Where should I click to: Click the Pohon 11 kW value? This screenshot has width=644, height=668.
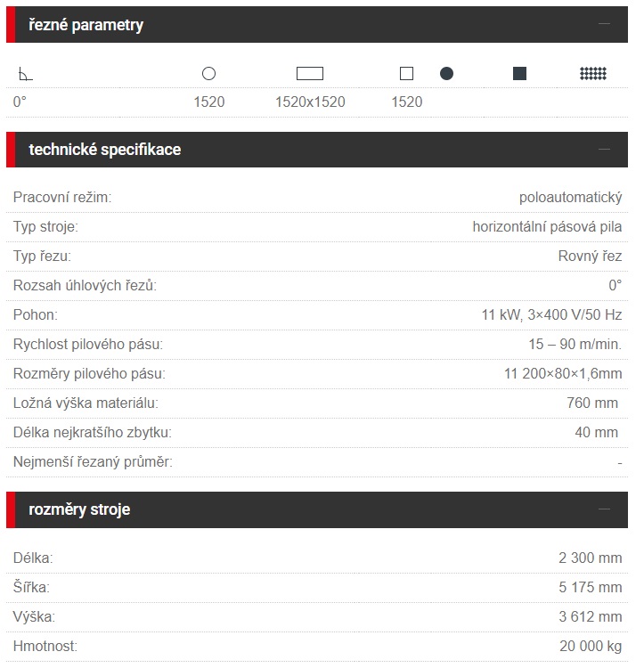tap(551, 314)
